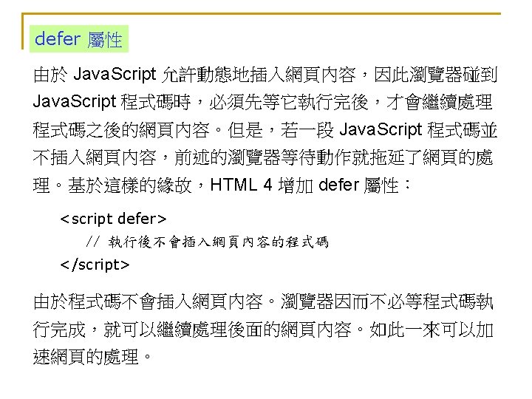
Task: Click the line starting "程式碼之後的網頁內容"
Action: (x=265, y=130)
